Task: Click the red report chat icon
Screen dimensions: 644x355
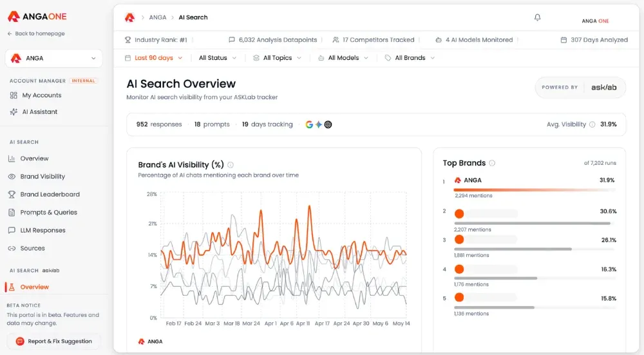Action: (20, 341)
